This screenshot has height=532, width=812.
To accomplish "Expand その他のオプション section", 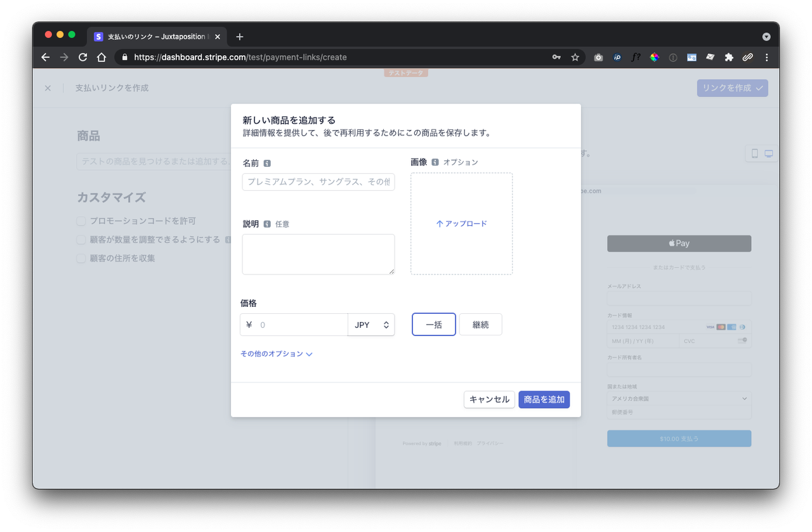I will coord(276,354).
